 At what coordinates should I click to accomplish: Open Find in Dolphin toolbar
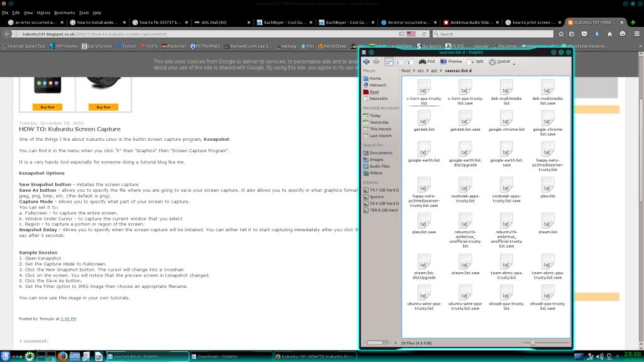[427, 62]
